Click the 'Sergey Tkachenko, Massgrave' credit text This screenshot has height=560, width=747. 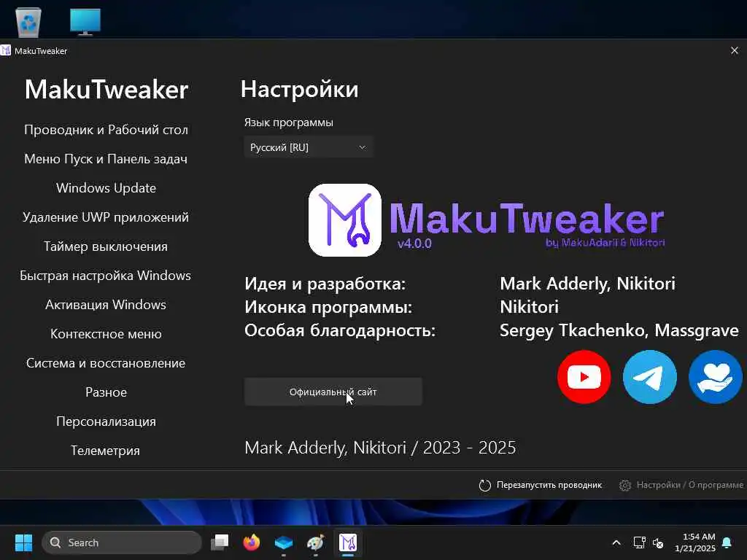point(619,330)
